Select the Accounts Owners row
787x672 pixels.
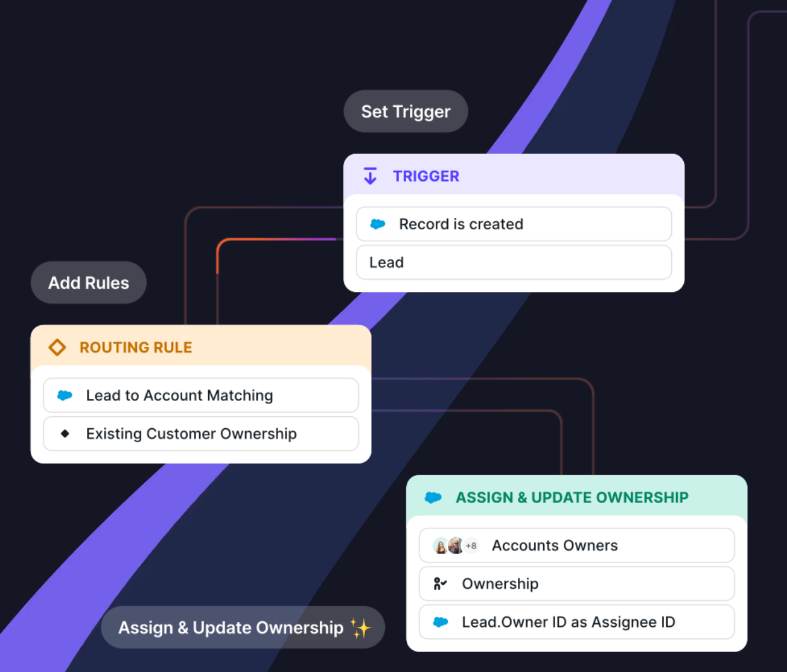[577, 545]
